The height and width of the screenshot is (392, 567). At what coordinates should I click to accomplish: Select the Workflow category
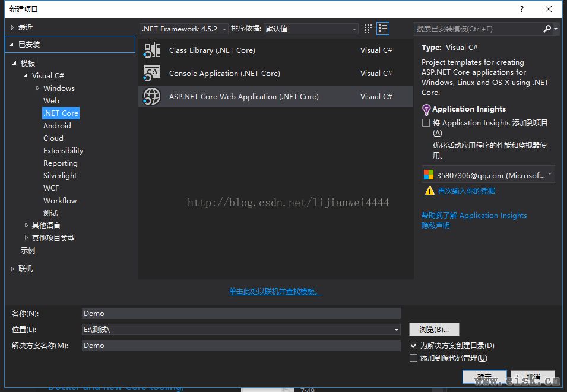click(x=60, y=200)
